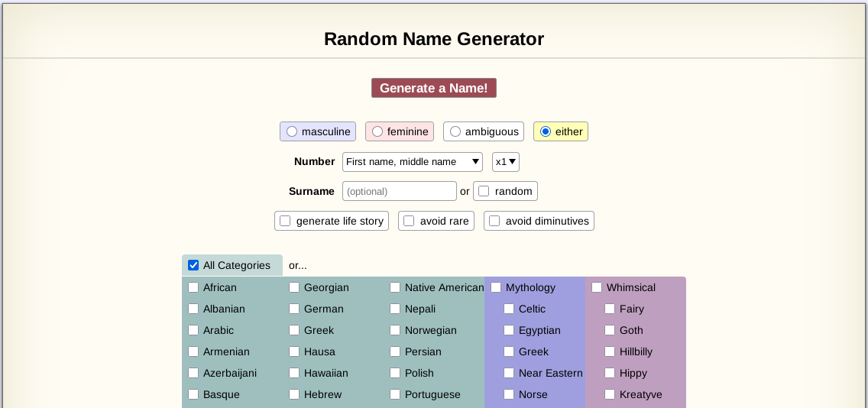Select the masculine radio button
The image size is (868, 408).
pos(292,131)
